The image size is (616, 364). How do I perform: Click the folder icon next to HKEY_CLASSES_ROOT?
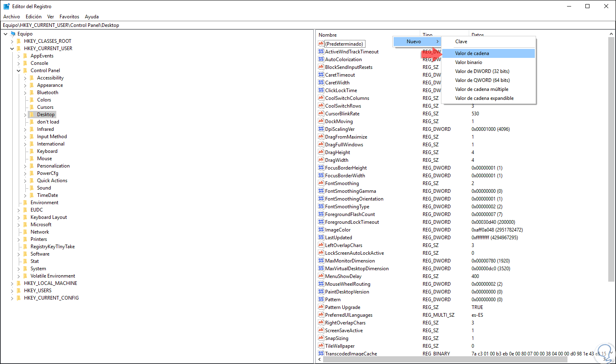pyautogui.click(x=19, y=41)
